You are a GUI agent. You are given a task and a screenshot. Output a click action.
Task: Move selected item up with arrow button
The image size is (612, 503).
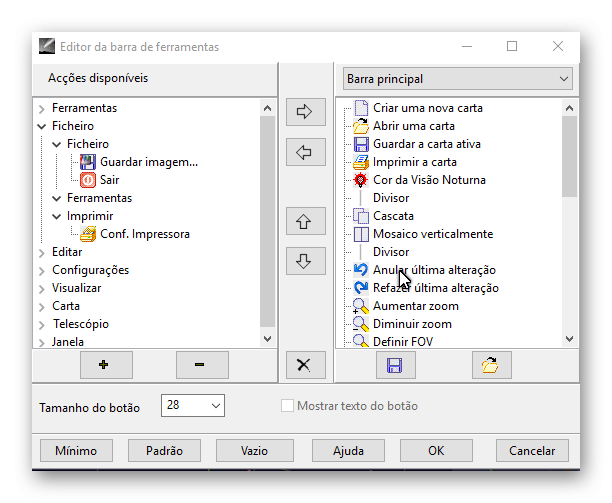pos(306,221)
